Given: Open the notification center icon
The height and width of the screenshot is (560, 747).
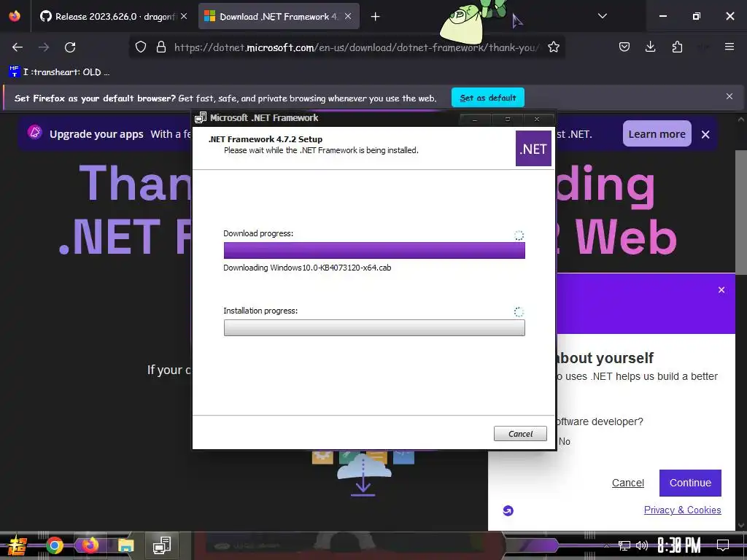Looking at the screenshot, I should click(x=723, y=545).
